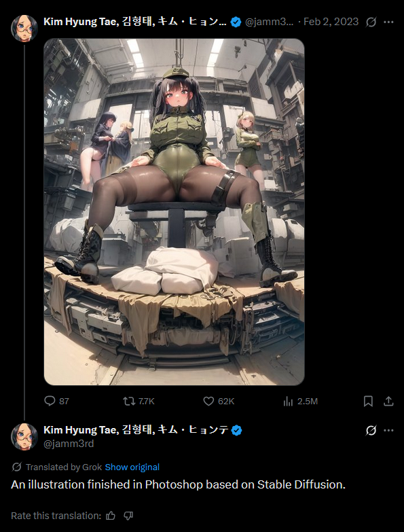Viewport: 404px width, 532px height.
Task: Click the profile avatar on the second tweet
Action: point(24,437)
